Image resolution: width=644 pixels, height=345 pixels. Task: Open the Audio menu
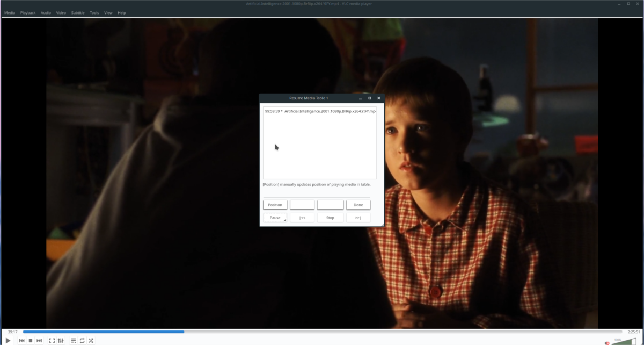point(46,12)
